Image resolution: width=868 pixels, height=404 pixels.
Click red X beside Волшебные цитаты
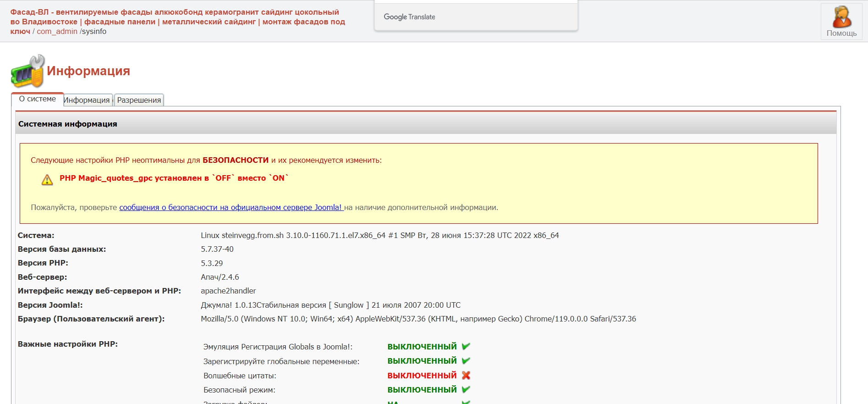click(466, 375)
